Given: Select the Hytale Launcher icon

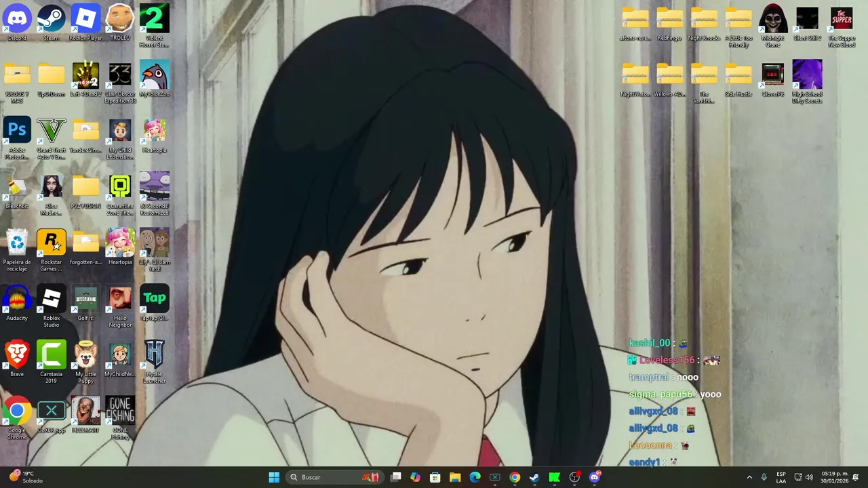Looking at the screenshot, I should tap(154, 363).
